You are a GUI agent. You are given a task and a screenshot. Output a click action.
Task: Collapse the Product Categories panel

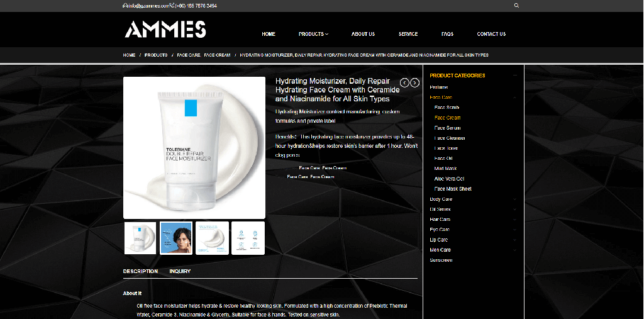pyautogui.click(x=514, y=76)
